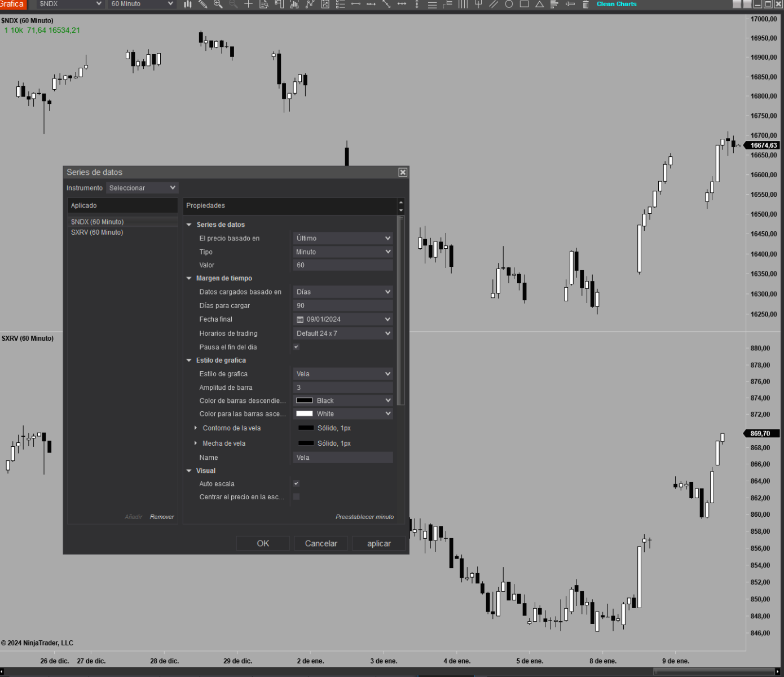Select $NDX (60 Minuto) in Aplicado list
Image resolution: width=784 pixels, height=677 pixels.
(122, 222)
